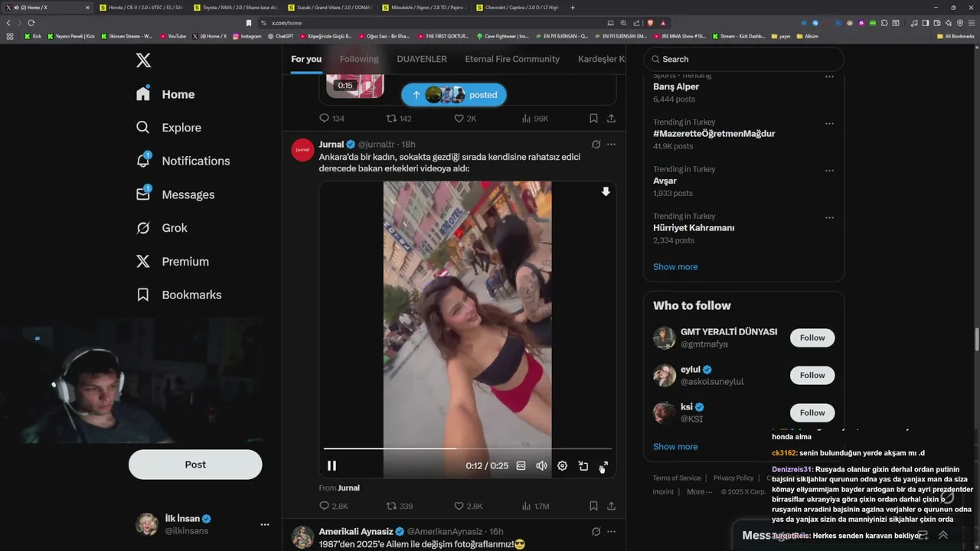This screenshot has width=980, height=551.
Task: Click Show more under Who to follow
Action: pos(675,446)
